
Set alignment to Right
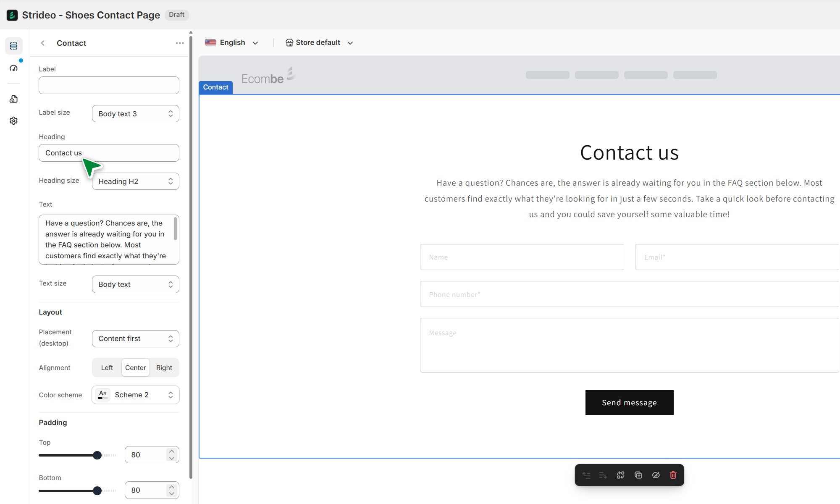(164, 367)
